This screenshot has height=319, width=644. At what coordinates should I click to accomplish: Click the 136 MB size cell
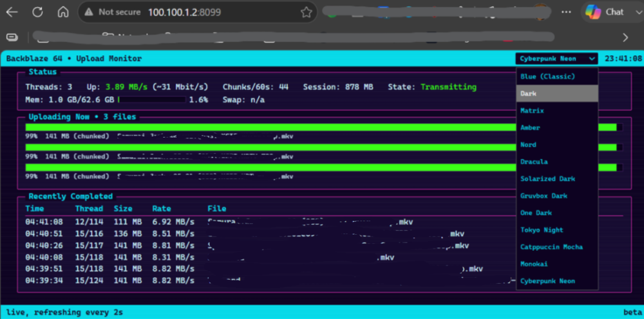[128, 233]
